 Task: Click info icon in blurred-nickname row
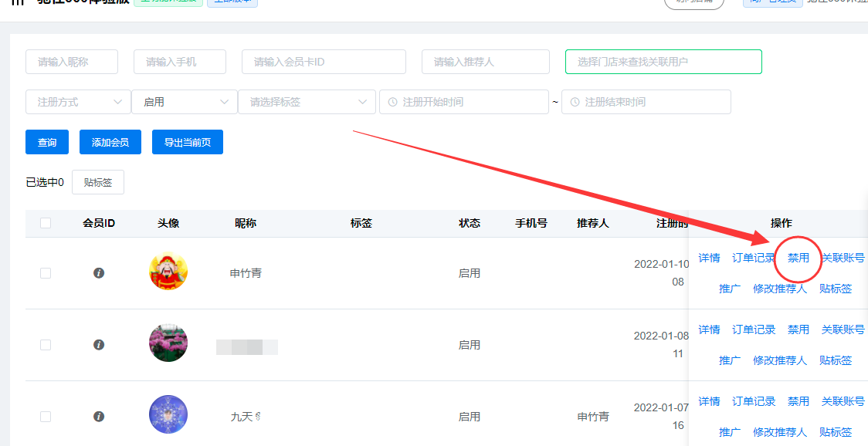click(99, 345)
